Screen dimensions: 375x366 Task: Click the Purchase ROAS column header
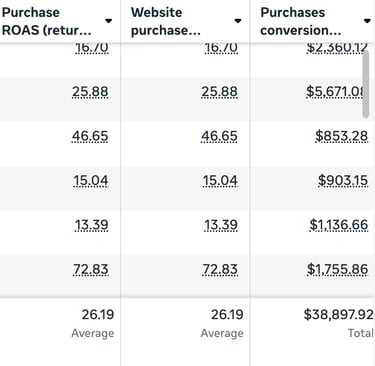coord(47,21)
